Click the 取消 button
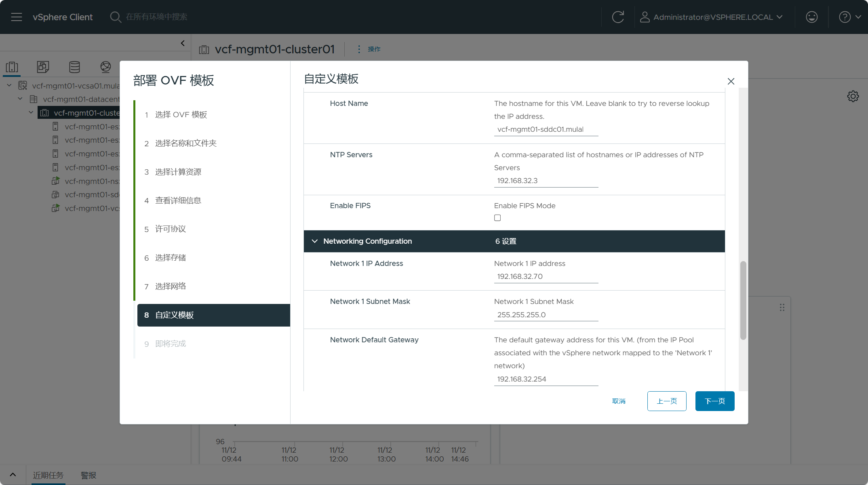Image resolution: width=868 pixels, height=485 pixels. tap(619, 401)
